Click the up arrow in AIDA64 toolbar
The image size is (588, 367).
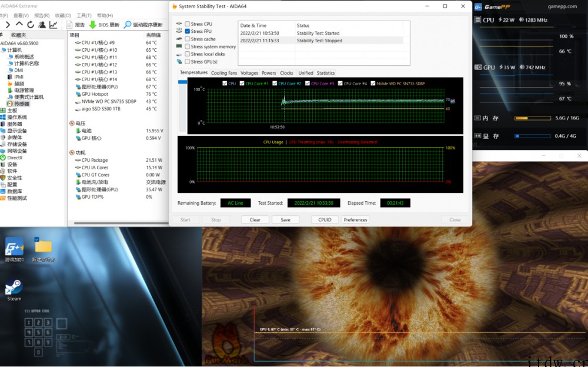tap(19, 24)
